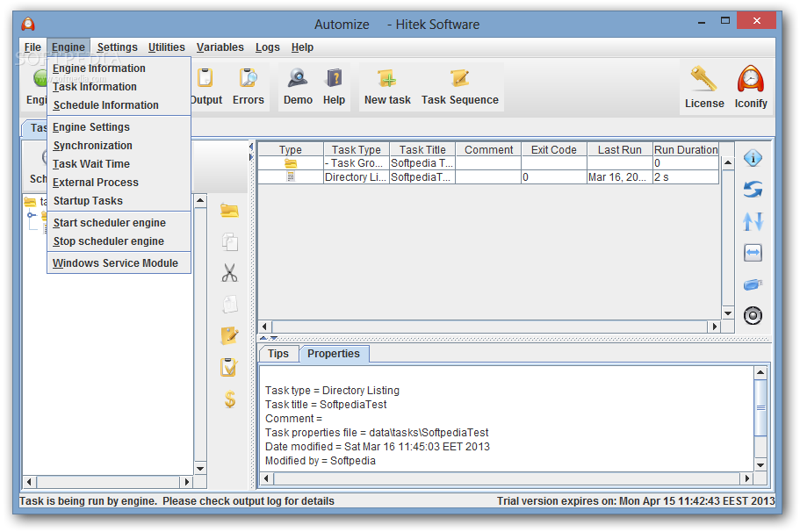Select the - Task Gro... row
The width and height of the screenshot is (800, 532).
pyautogui.click(x=488, y=163)
